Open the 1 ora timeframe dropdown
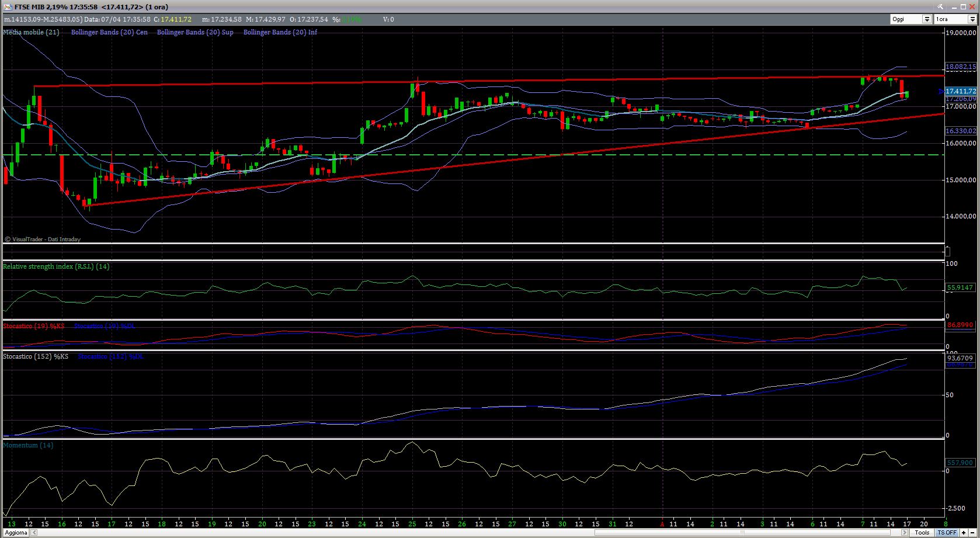 click(971, 19)
